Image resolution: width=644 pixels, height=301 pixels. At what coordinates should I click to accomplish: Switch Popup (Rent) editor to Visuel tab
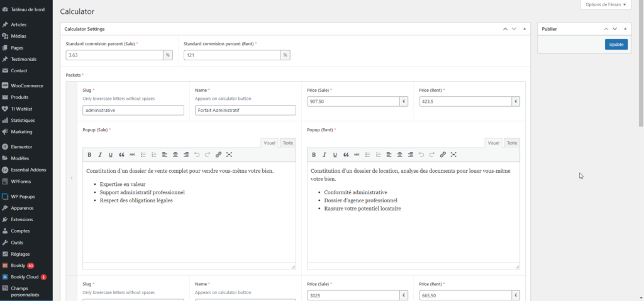(494, 143)
